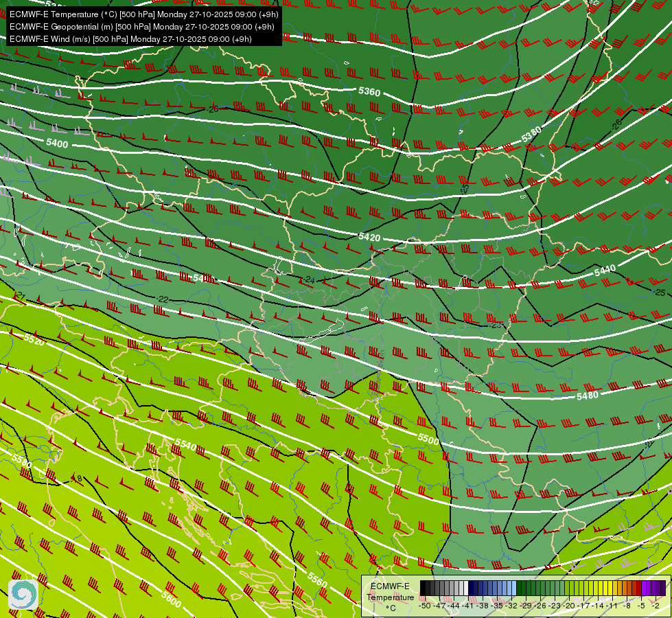Click the -35 legend scale value

tap(497, 606)
